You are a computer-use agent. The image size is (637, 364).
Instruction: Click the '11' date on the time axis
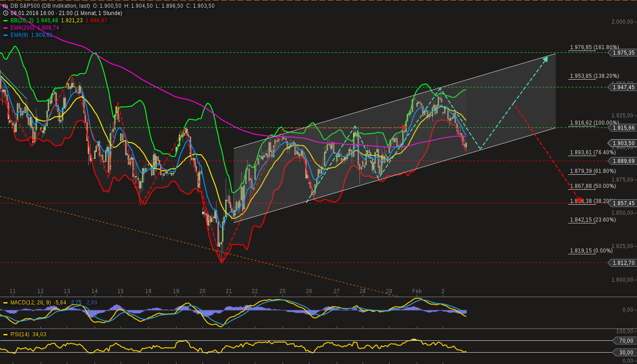point(13,291)
